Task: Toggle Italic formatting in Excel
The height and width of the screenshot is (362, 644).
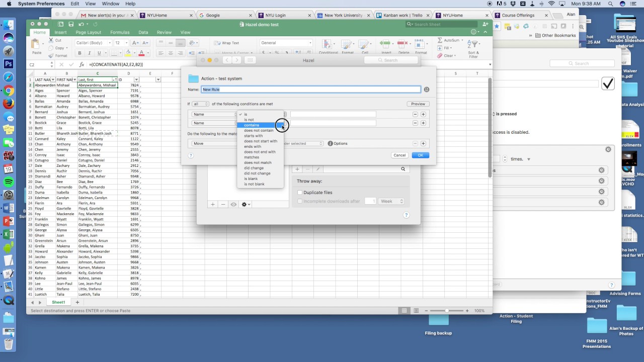Action: (89, 53)
